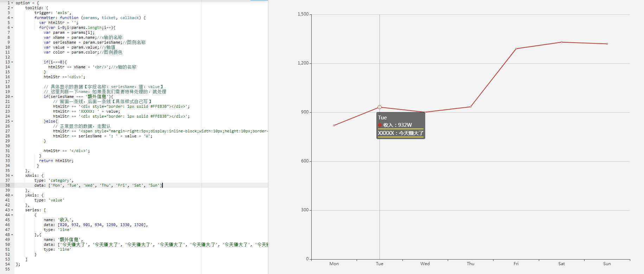
Task: Click line number 55 in the gutter
Action: (7, 269)
